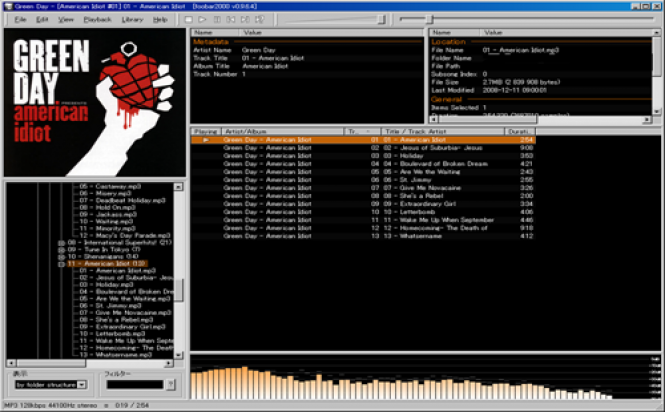Sort playlist by Artist/Album column header
This screenshot has width=665, height=412.
pyautogui.click(x=282, y=132)
